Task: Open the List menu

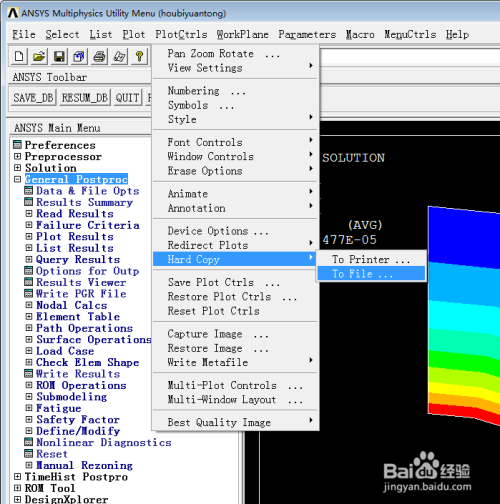Action: [101, 34]
